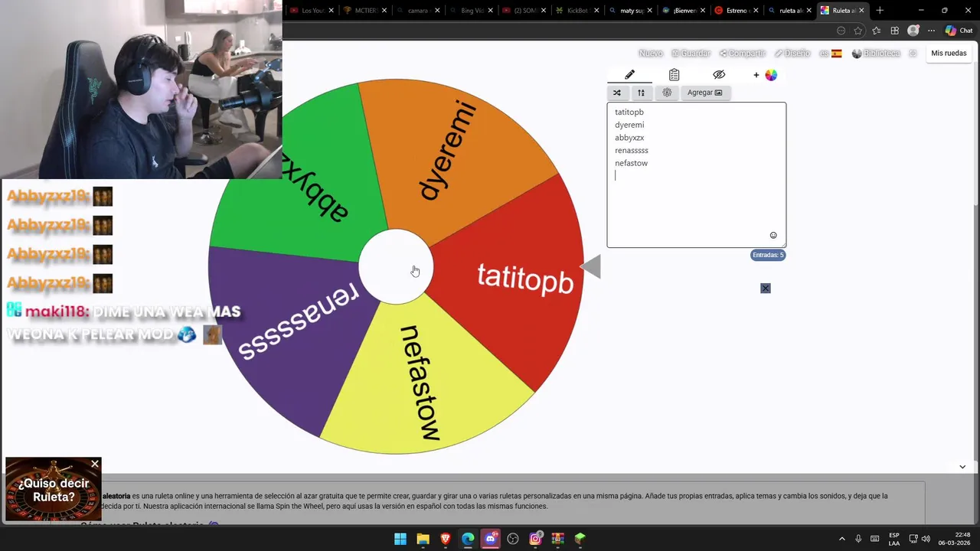Select the pencil Entries edit tab

[629, 74]
